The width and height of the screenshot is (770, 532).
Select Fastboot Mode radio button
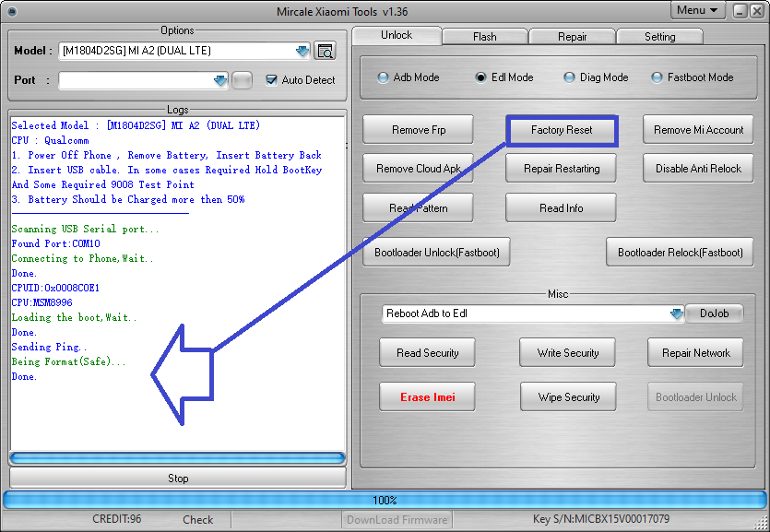657,77
